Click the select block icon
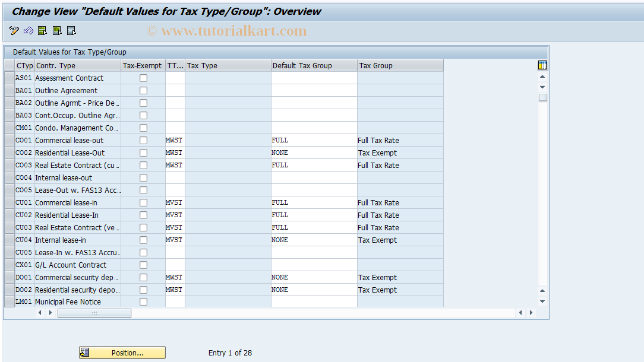This screenshot has height=362, width=644. [x=57, y=30]
